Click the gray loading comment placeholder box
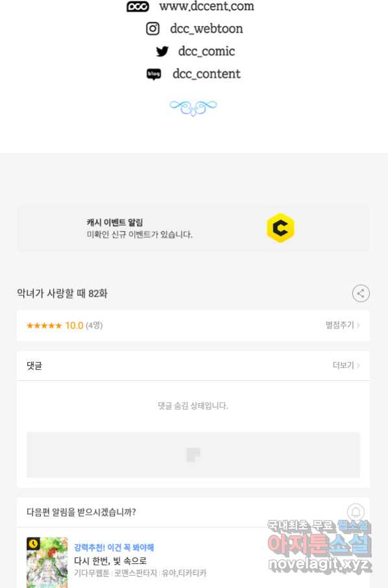Screen dimensions: 388x588 (193, 454)
